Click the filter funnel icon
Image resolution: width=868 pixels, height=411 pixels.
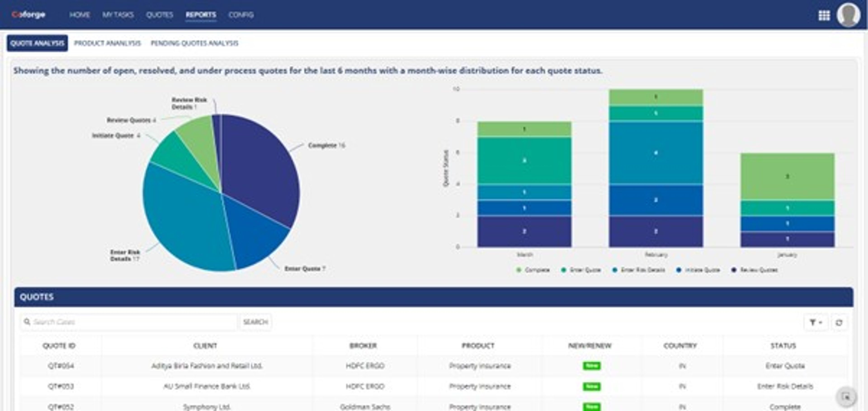[815, 322]
